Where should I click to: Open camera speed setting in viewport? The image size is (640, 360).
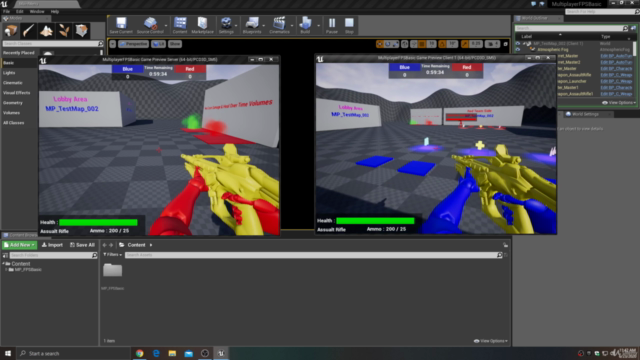(x=492, y=44)
